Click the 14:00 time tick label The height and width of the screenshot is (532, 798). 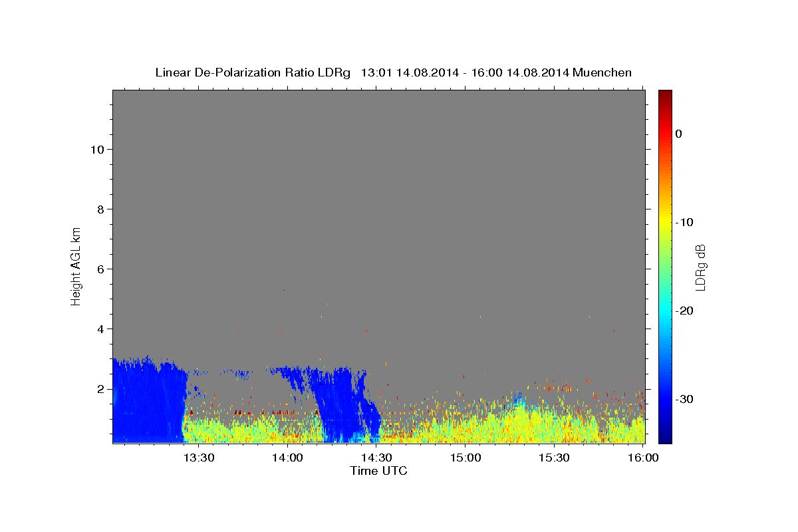(287, 458)
